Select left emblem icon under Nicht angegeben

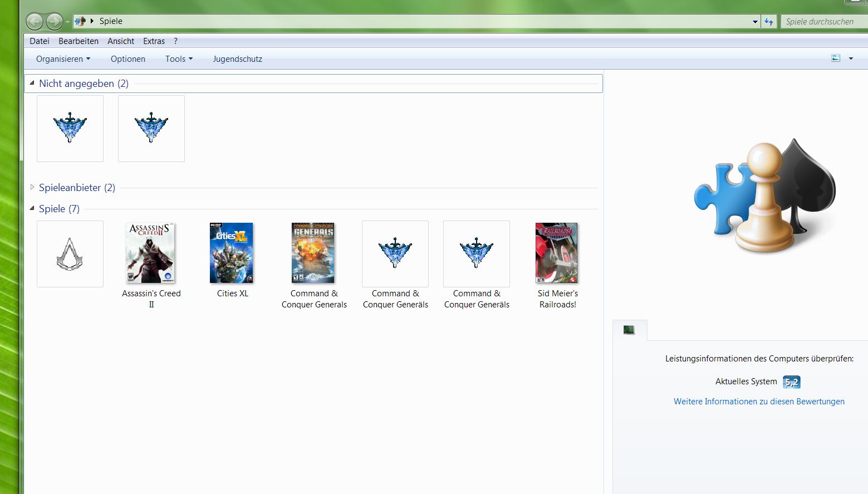(x=70, y=129)
